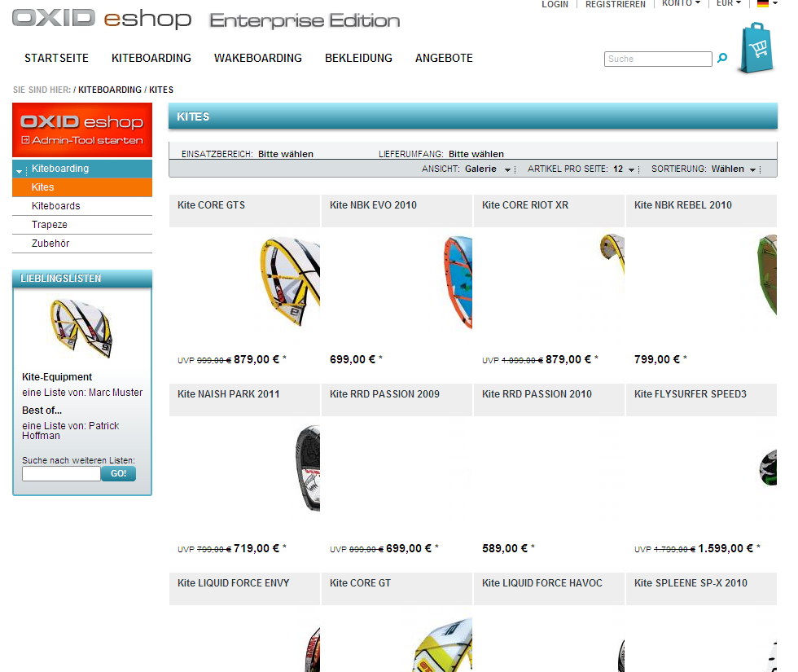Open the shopping cart bag icon
This screenshot has width=798, height=672.
click(x=756, y=48)
